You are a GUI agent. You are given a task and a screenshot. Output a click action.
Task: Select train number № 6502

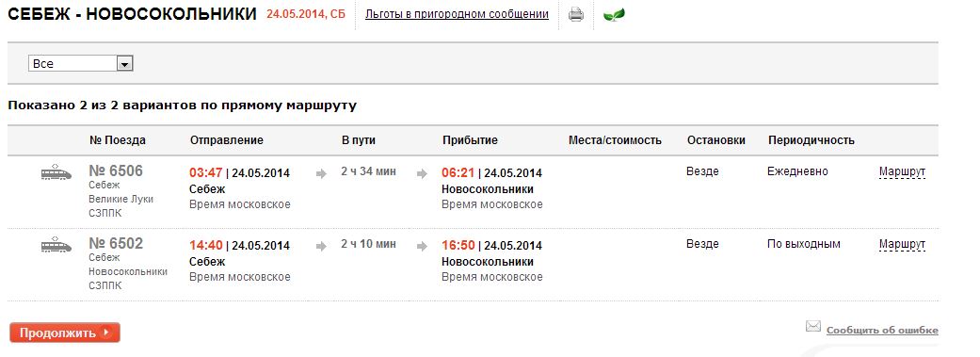click(116, 243)
